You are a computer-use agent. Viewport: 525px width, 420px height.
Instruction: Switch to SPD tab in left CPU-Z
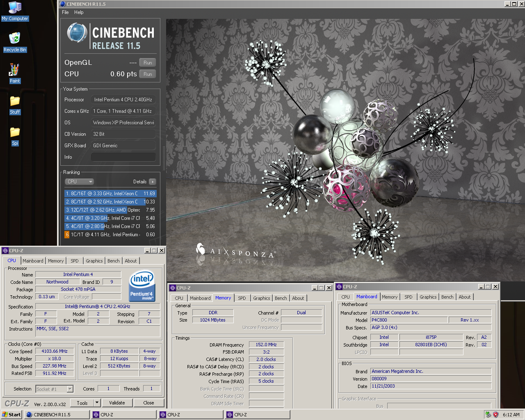tap(75, 261)
